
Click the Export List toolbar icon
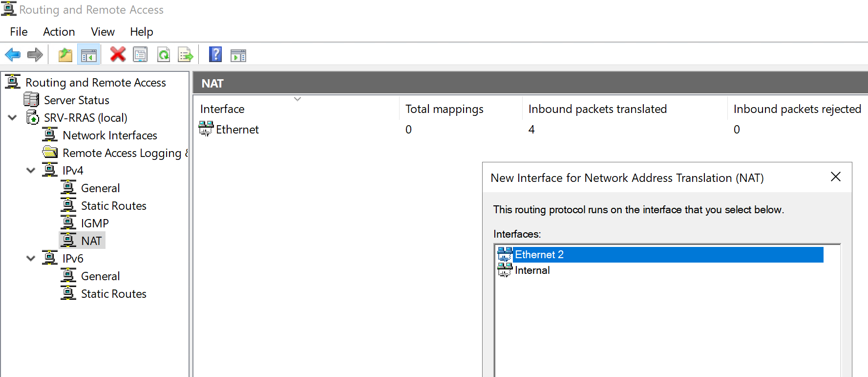pos(186,55)
